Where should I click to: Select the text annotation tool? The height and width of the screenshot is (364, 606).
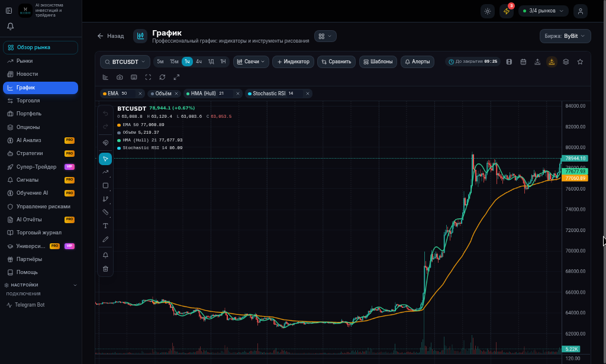tap(105, 226)
